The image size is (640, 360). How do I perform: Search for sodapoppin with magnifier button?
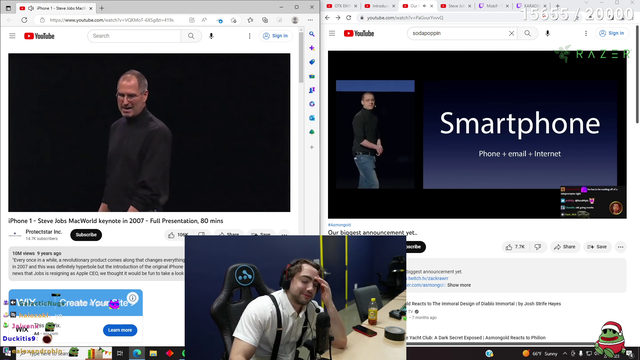(527, 33)
